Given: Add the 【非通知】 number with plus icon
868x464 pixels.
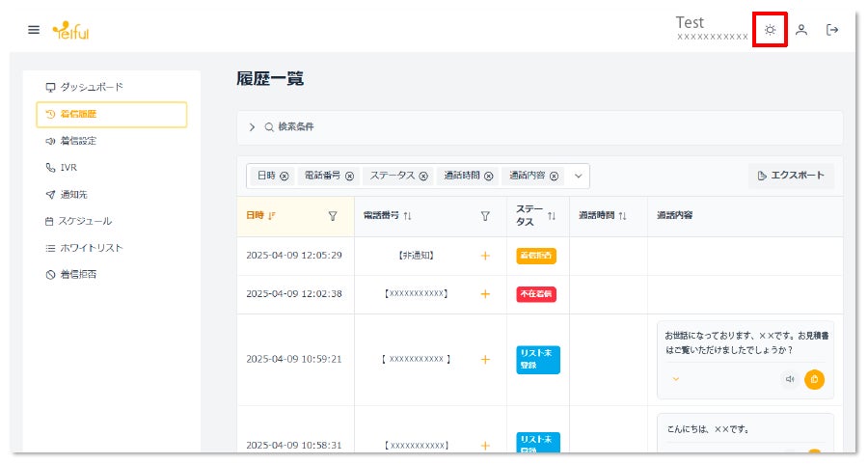Looking at the screenshot, I should pos(485,256).
